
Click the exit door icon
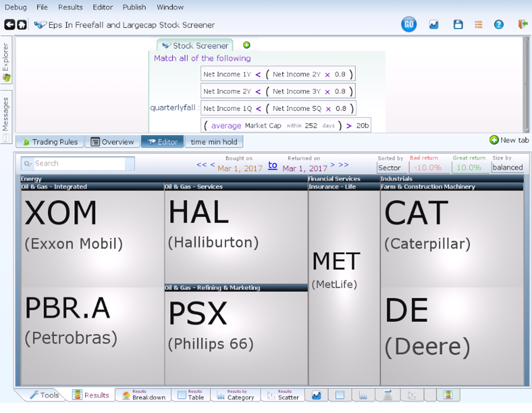pos(523,24)
